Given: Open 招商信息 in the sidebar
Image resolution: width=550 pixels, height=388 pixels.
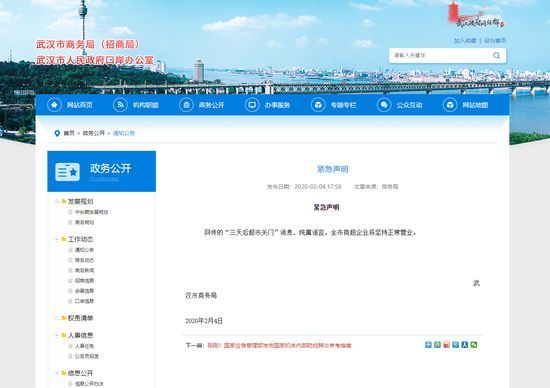Looking at the screenshot, I should tap(84, 281).
